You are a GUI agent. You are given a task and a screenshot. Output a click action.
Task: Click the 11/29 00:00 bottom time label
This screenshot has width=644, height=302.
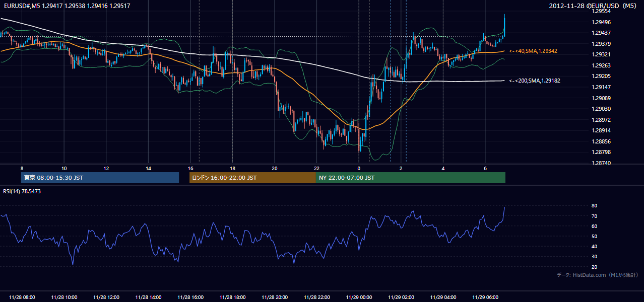pos(359,297)
